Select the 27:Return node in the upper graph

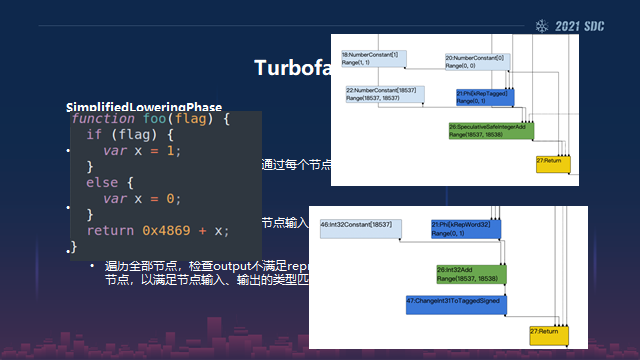pyautogui.click(x=553, y=164)
